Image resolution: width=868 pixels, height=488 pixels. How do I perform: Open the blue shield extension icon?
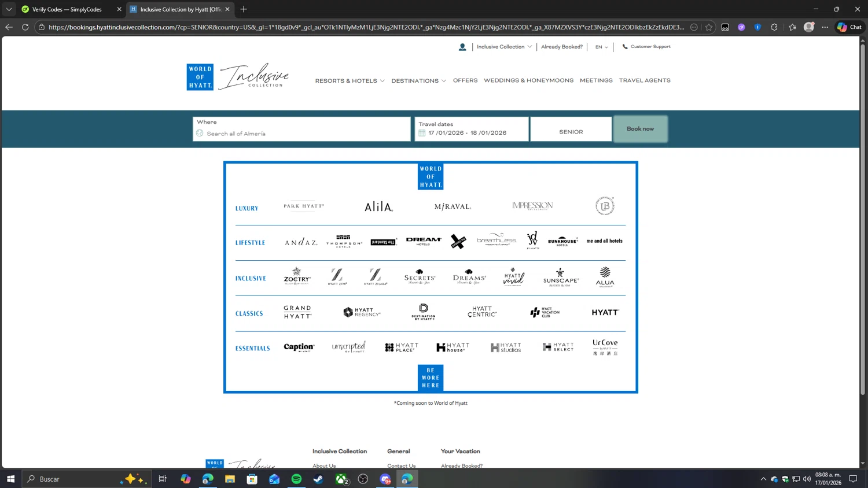tap(757, 27)
